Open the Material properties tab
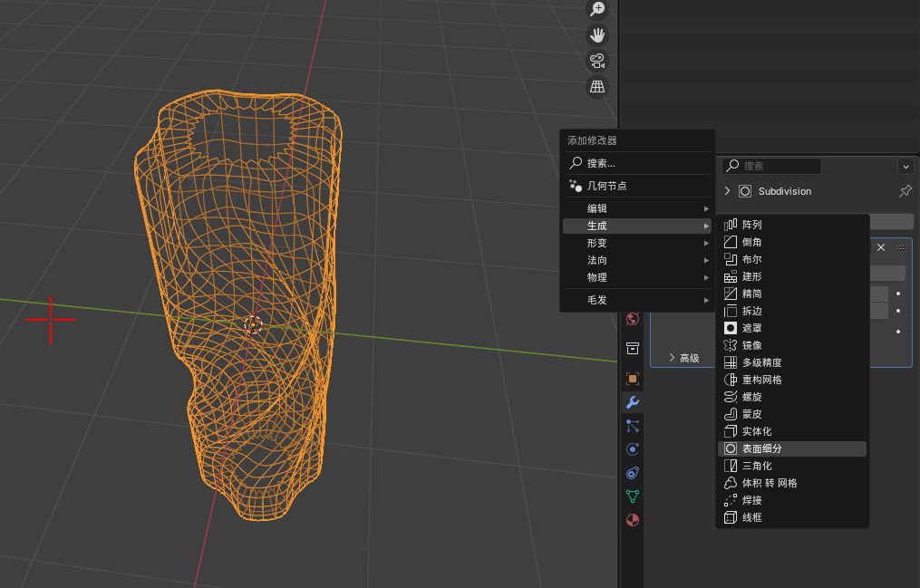The height and width of the screenshot is (588, 920). pyautogui.click(x=633, y=520)
